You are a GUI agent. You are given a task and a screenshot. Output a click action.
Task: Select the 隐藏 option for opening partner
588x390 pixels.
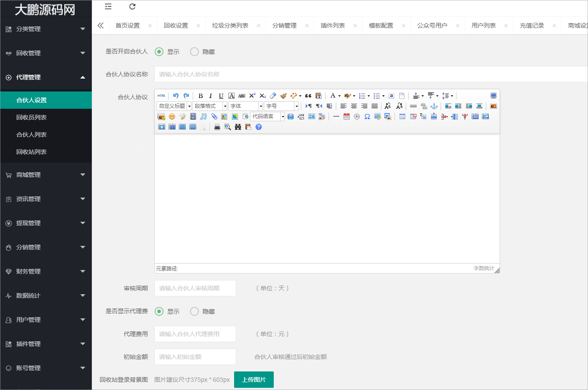(x=194, y=51)
